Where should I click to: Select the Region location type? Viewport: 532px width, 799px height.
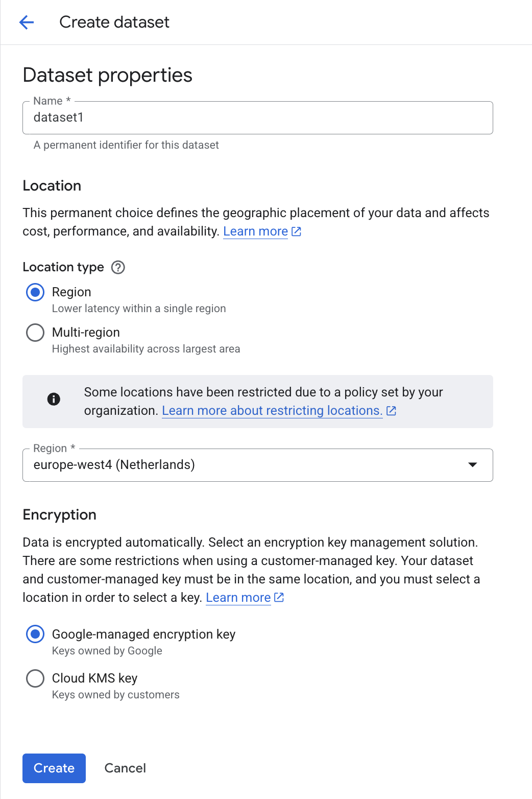(x=35, y=292)
